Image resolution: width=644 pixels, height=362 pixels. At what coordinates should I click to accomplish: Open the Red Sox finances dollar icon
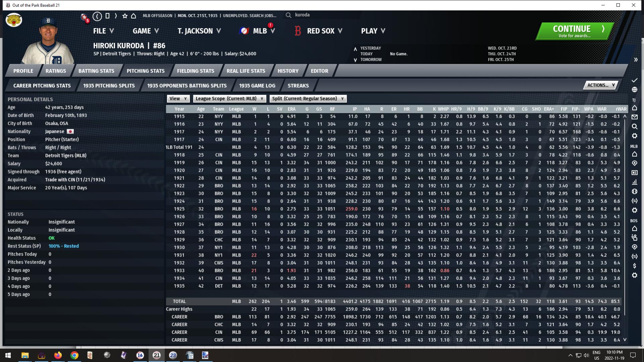point(634,266)
